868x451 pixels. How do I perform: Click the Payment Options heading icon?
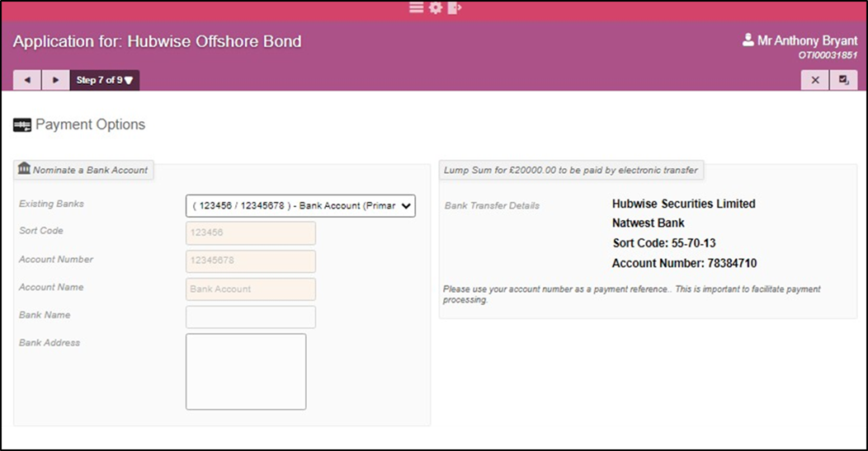point(22,125)
